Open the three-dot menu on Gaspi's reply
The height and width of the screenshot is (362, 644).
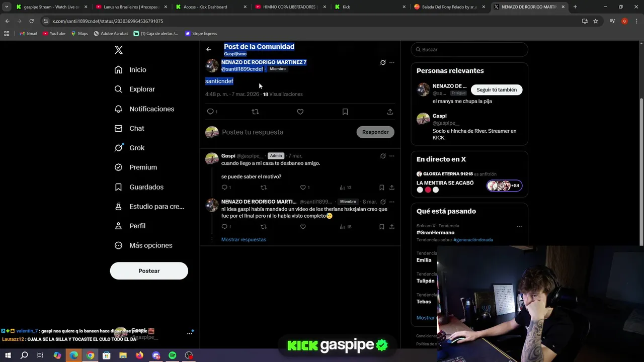coord(392,156)
